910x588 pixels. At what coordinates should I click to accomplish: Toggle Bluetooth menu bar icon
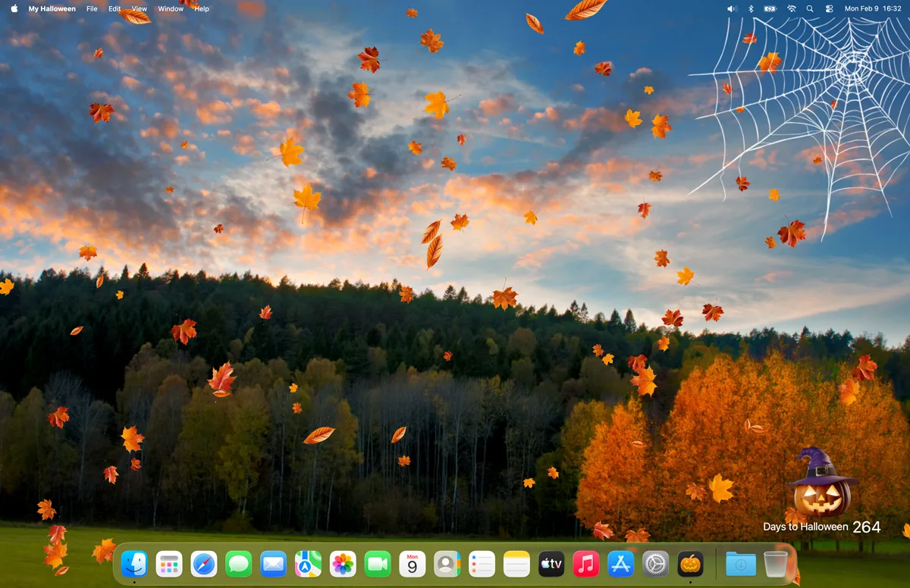tap(751, 9)
